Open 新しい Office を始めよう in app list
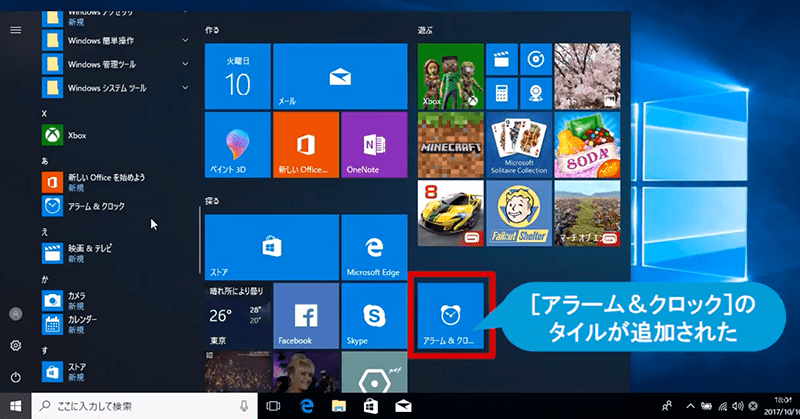This screenshot has height=419, width=800. click(116, 182)
